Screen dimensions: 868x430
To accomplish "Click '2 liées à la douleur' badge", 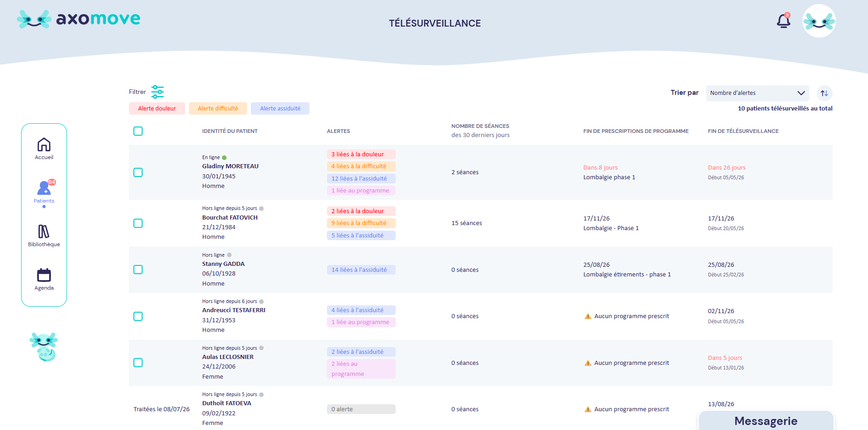I will coord(361,211).
